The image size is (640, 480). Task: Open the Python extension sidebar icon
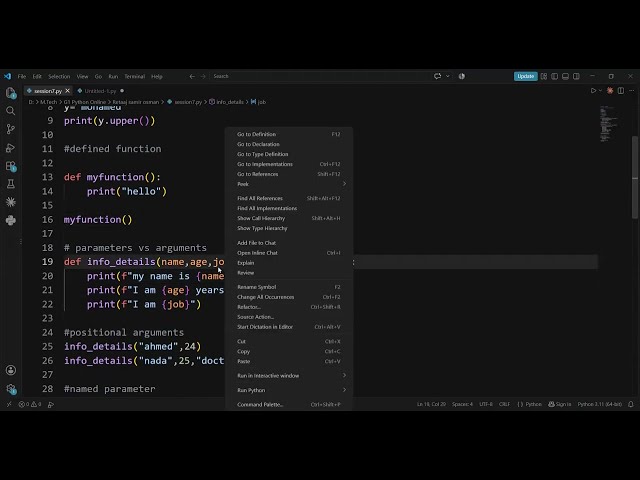(11, 220)
